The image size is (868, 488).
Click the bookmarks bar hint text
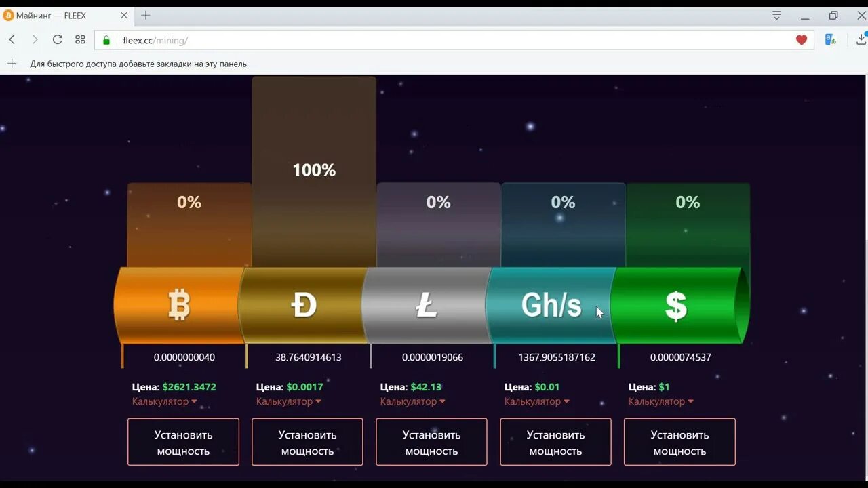pyautogui.click(x=138, y=64)
